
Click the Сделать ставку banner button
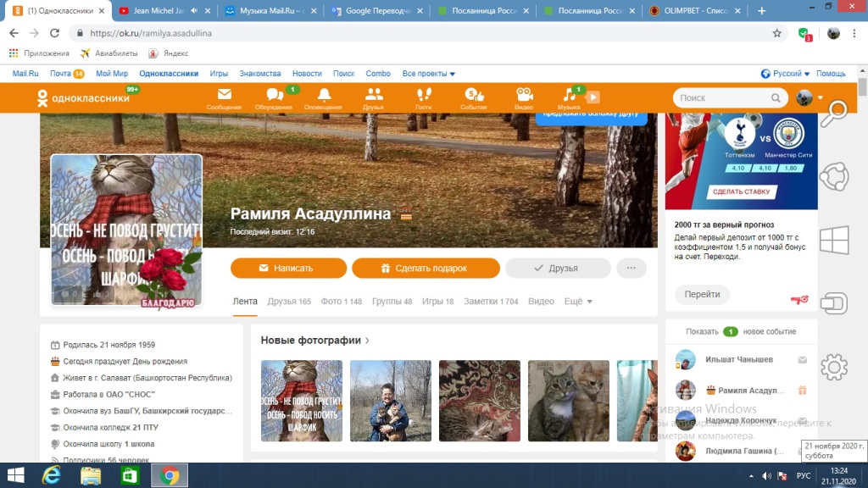(x=741, y=191)
